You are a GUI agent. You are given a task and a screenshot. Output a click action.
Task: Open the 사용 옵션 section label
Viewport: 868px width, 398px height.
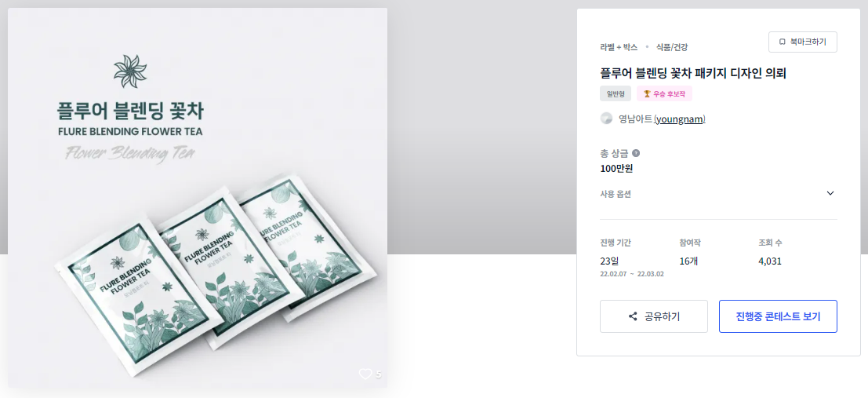click(616, 194)
